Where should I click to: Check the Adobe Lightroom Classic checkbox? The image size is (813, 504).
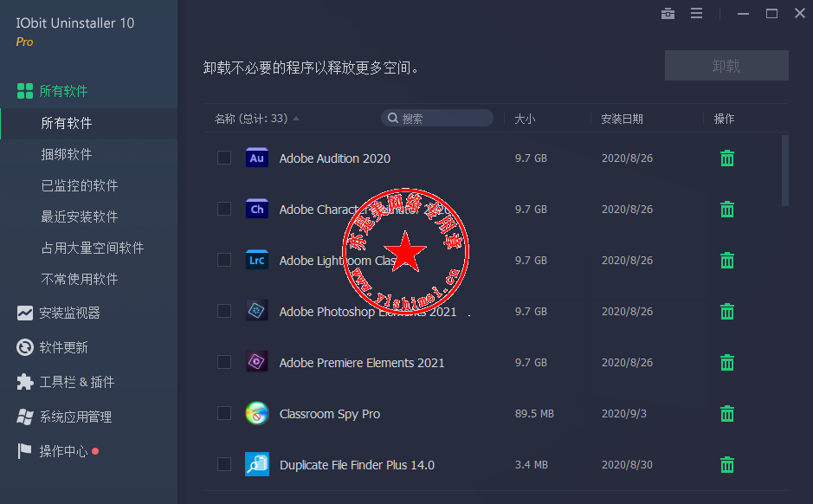224,260
